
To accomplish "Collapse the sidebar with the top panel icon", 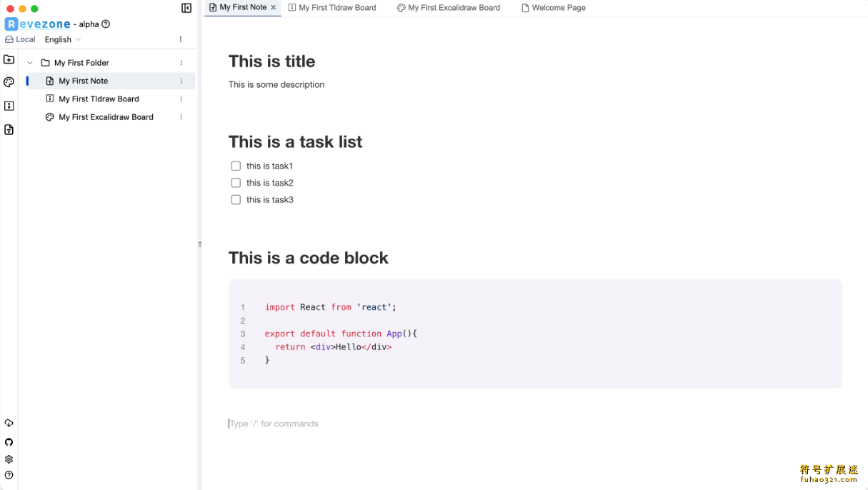I will pos(186,9).
